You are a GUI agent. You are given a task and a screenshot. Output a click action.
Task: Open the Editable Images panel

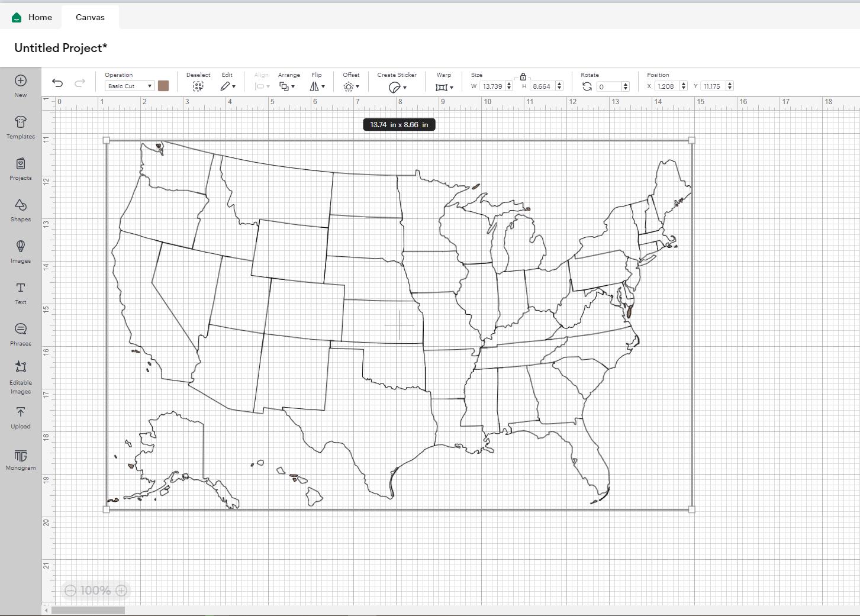(21, 373)
